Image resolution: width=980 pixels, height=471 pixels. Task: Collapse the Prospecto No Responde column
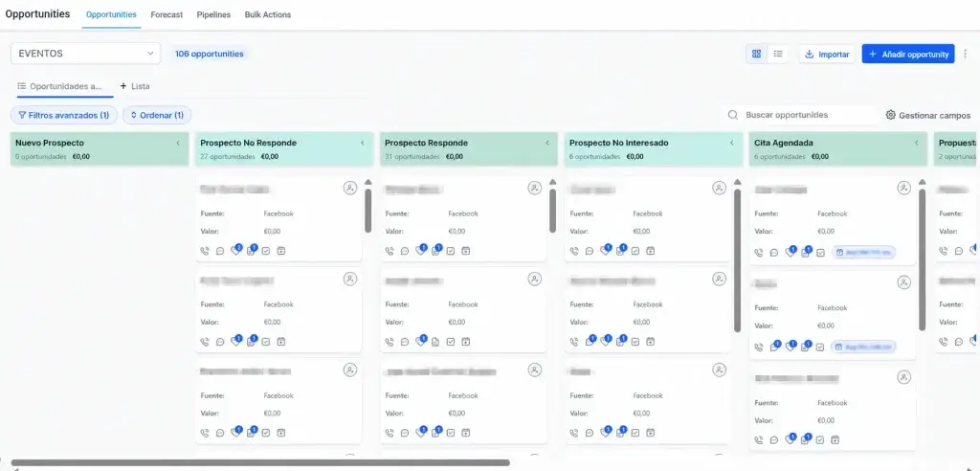coord(363,144)
